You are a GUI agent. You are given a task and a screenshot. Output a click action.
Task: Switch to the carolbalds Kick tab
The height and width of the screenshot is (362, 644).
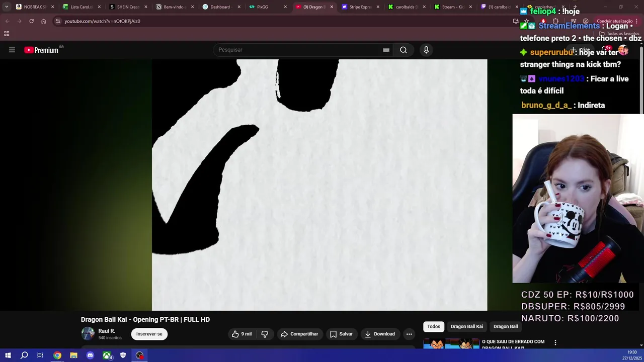coord(407,7)
